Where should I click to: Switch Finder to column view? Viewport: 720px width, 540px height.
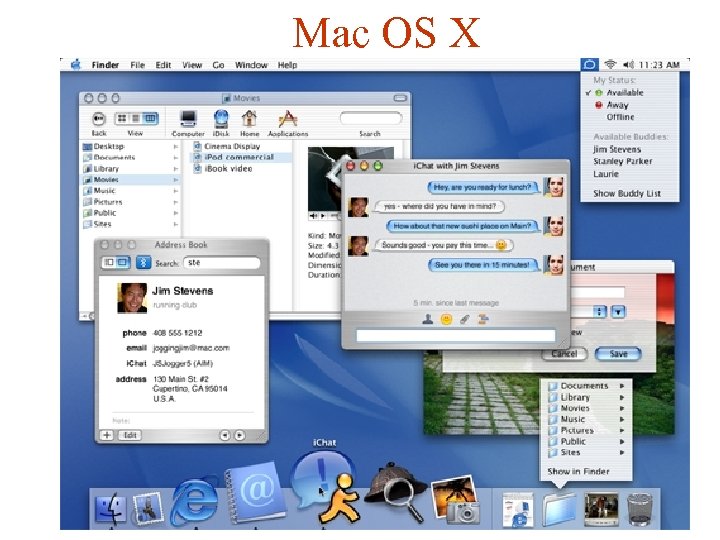(x=151, y=119)
